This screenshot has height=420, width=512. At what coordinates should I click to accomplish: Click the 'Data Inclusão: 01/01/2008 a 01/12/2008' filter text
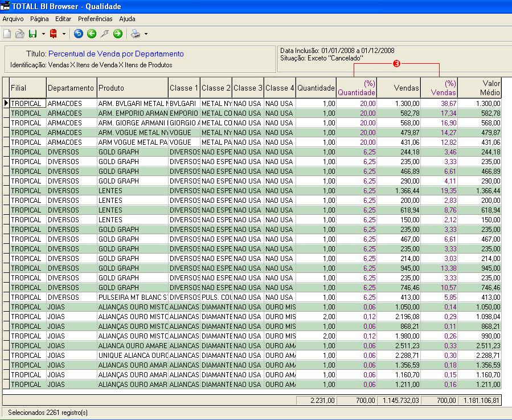coord(337,51)
